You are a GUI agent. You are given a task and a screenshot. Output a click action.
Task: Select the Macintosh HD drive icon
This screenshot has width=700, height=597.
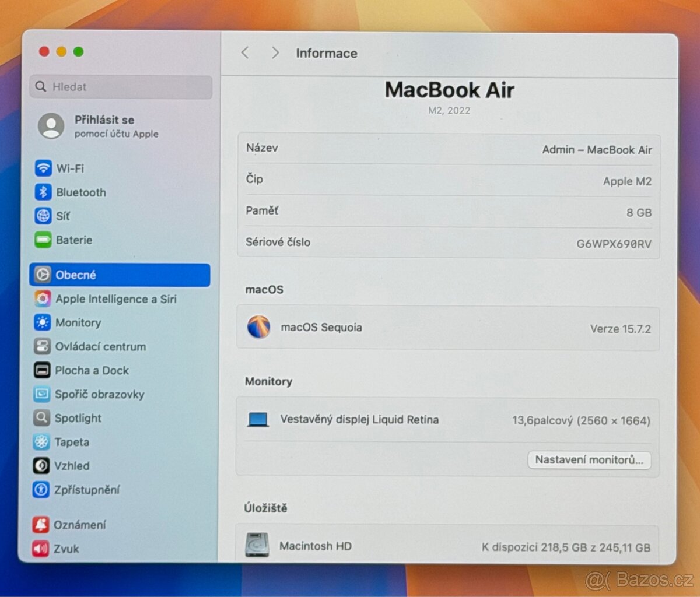pos(258,546)
